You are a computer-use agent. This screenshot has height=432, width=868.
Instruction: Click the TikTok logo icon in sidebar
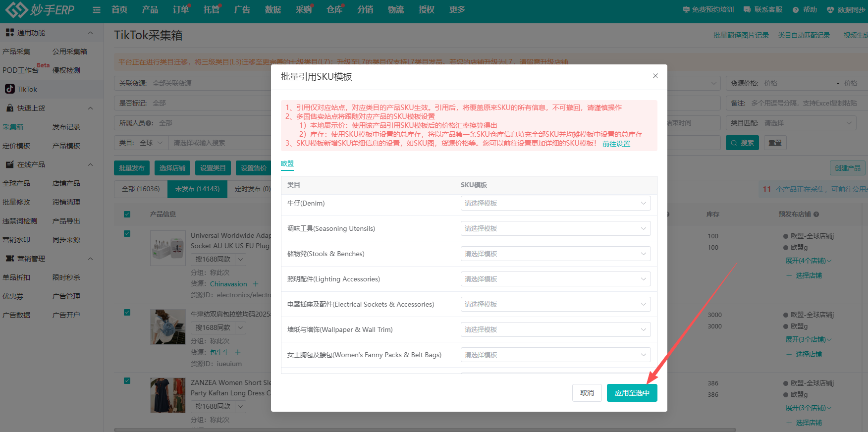pos(9,89)
